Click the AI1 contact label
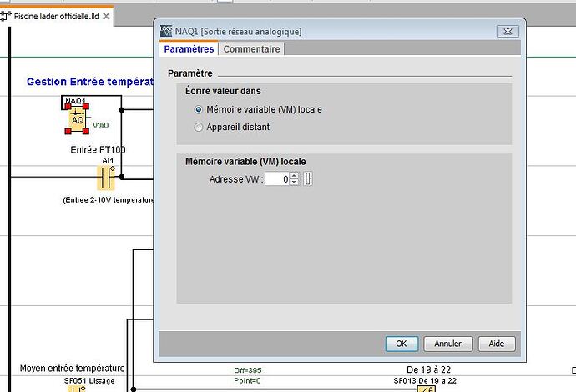The height and width of the screenshot is (392, 576). tap(108, 161)
